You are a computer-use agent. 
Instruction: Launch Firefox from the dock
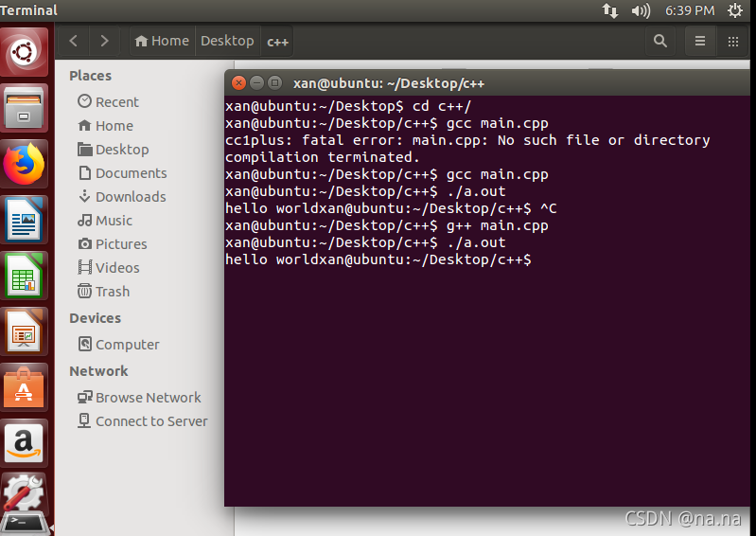click(24, 164)
